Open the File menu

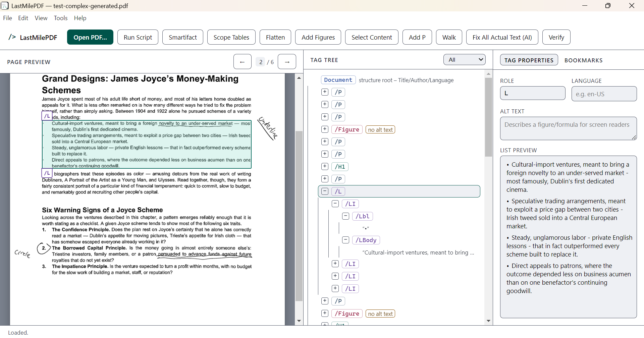pyautogui.click(x=7, y=18)
